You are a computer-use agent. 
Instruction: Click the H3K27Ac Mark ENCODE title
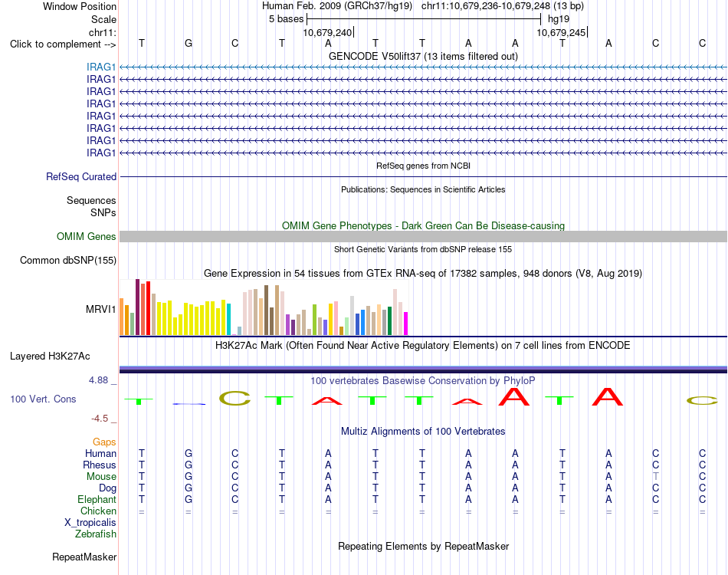click(x=423, y=346)
